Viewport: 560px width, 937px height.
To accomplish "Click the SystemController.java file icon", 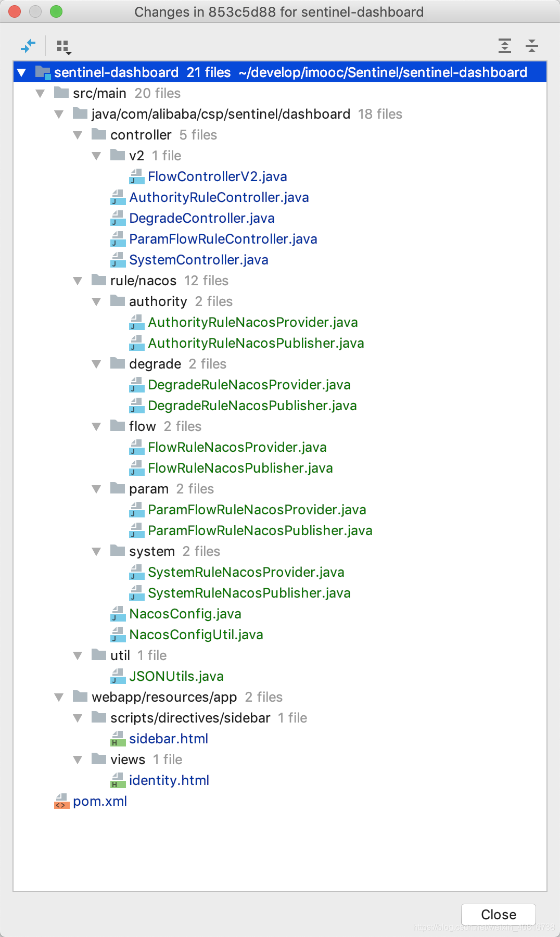I will pos(118,260).
